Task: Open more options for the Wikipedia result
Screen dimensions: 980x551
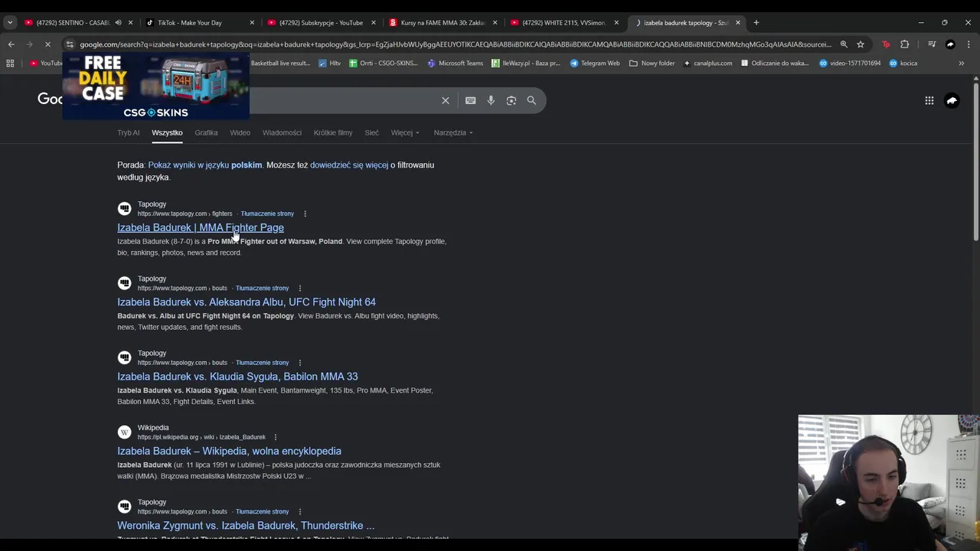Action: 275,437
